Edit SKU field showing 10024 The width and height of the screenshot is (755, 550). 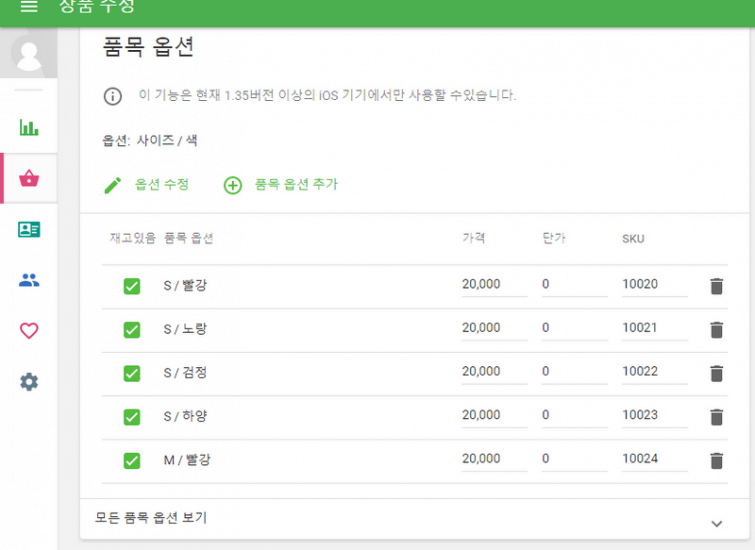click(654, 459)
